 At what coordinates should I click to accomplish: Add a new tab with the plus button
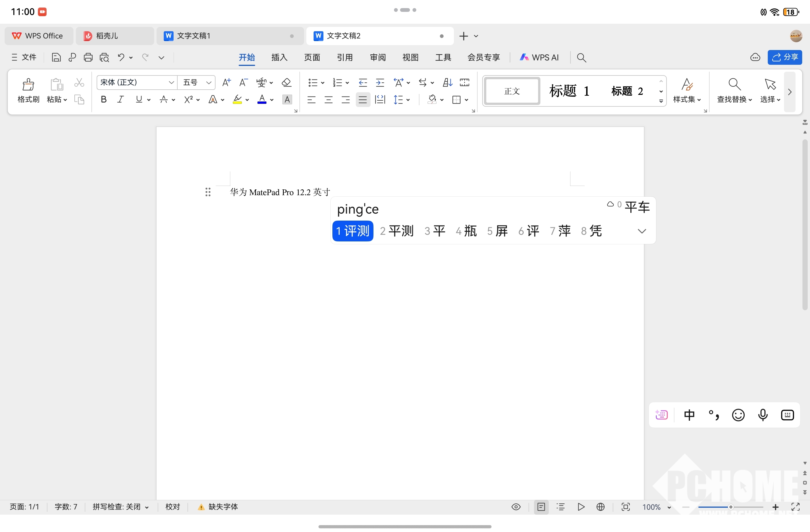click(x=463, y=36)
